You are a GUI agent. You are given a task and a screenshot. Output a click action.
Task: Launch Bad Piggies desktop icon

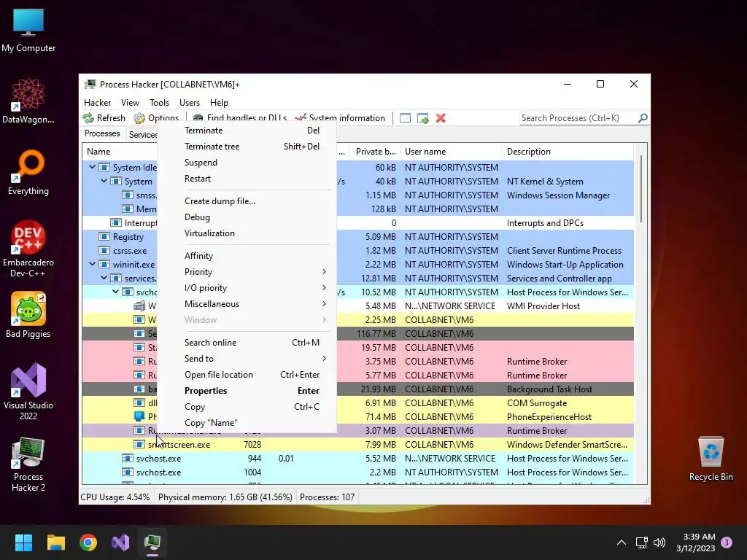[x=28, y=315]
